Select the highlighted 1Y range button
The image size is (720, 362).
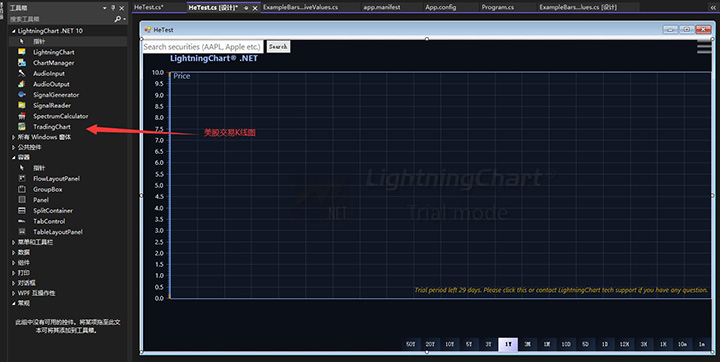click(508, 344)
